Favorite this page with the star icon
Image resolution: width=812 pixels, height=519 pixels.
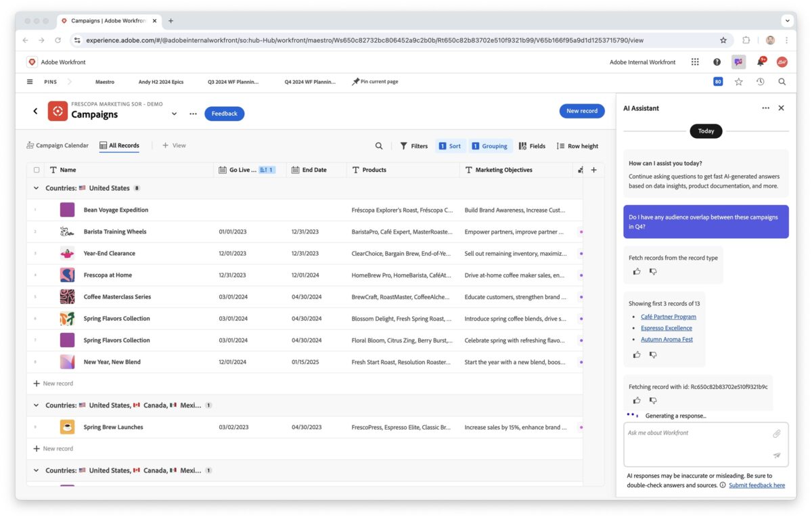738,82
